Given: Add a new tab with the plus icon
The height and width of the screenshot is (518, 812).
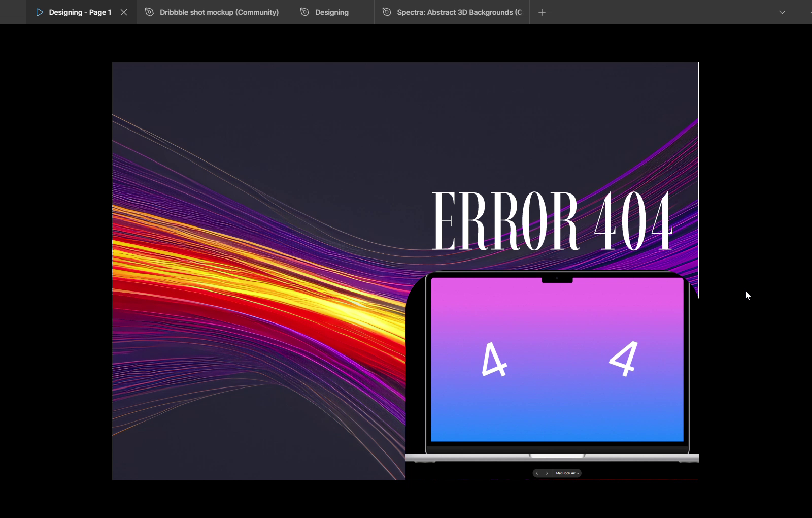Looking at the screenshot, I should (542, 12).
